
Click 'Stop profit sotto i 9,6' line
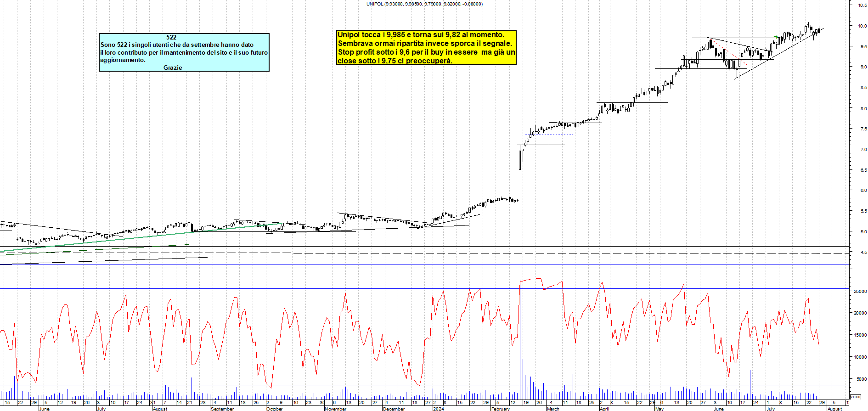pyautogui.click(x=427, y=52)
